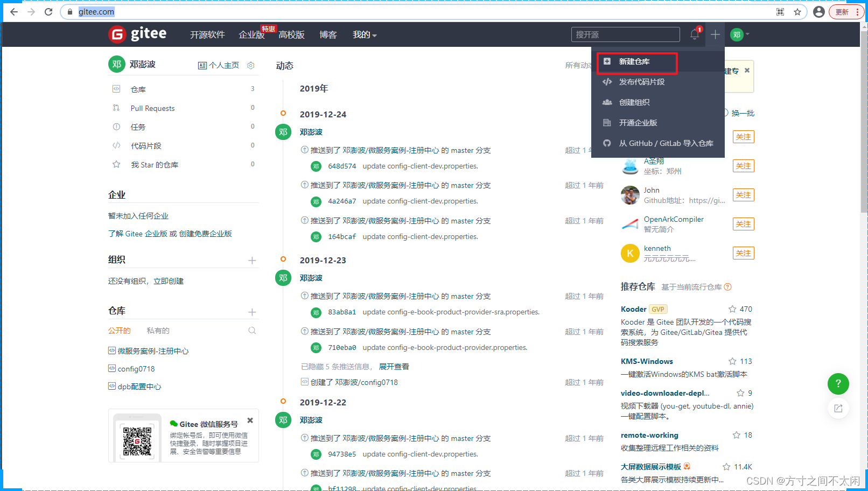Click the browser update button
The width and height of the screenshot is (868, 491).
[x=846, y=12]
